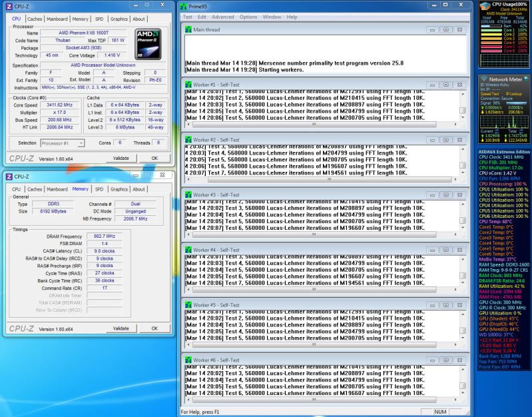The width and height of the screenshot is (532, 417).
Task: Open the Advanced menu in Prime95
Action: [222, 16]
